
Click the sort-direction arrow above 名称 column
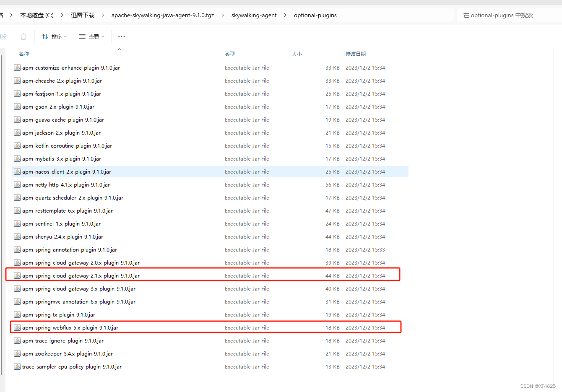119,49
